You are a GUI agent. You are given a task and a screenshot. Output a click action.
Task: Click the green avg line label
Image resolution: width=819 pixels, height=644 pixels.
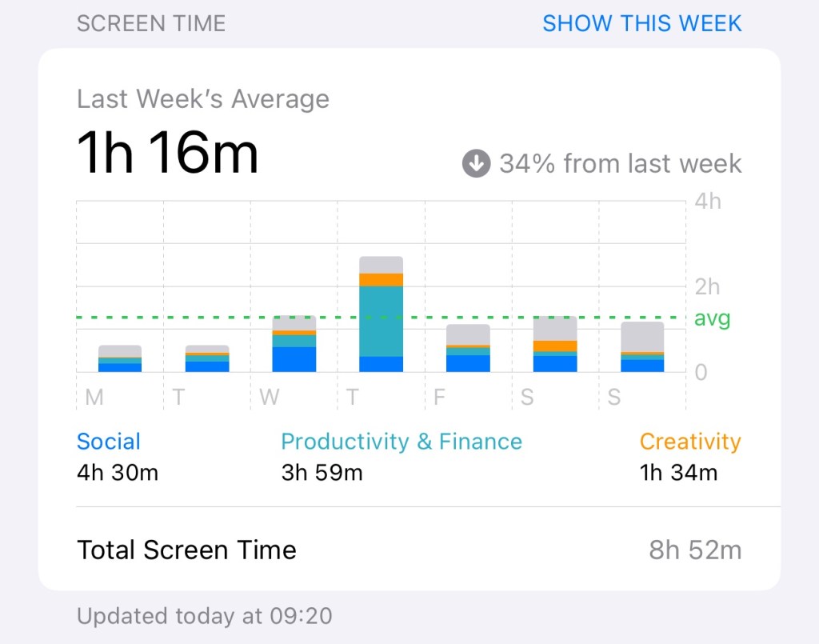coord(712,318)
